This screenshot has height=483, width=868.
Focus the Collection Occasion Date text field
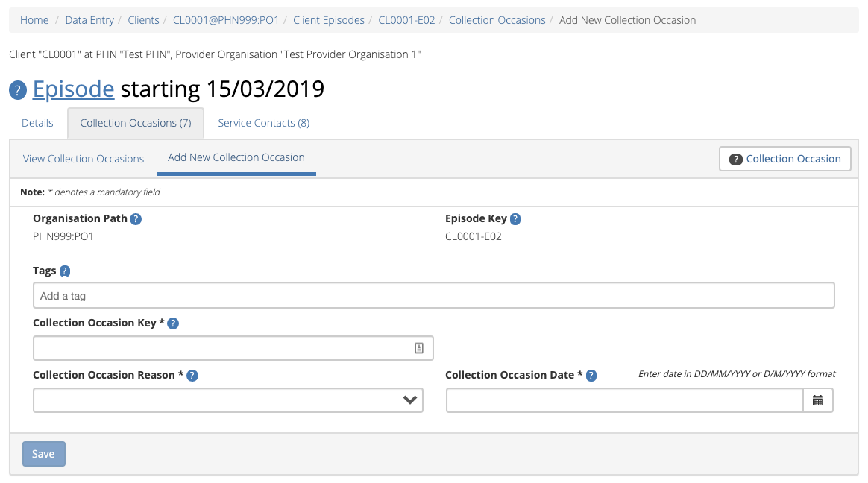pyautogui.click(x=624, y=400)
